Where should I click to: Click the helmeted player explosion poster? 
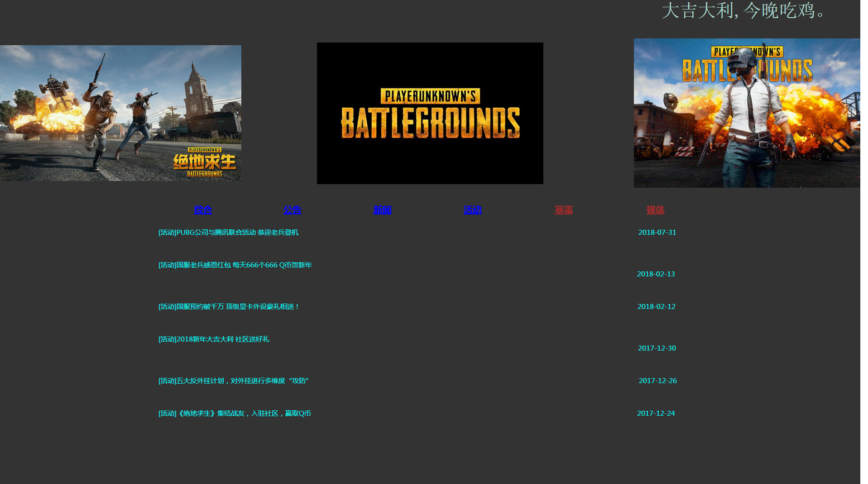(747, 113)
